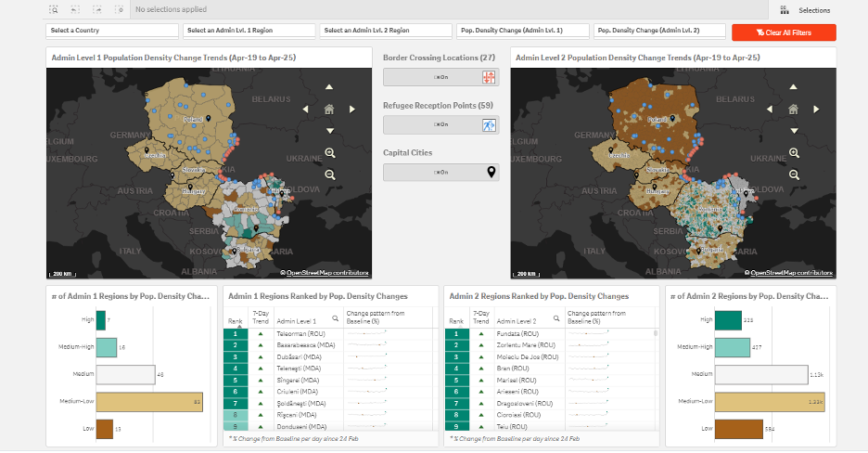This screenshot has width=868, height=453.
Task: Toggle Refugee Reception Points layer
Action: (x=440, y=124)
